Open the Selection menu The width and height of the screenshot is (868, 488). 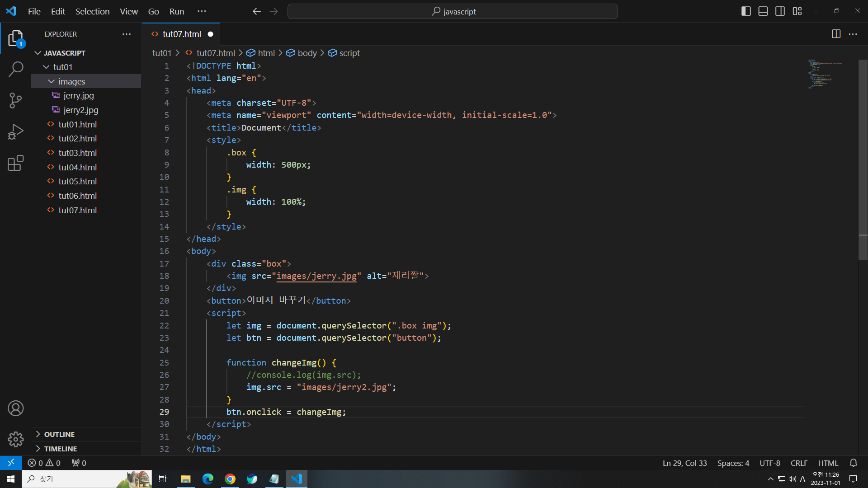coord(92,11)
